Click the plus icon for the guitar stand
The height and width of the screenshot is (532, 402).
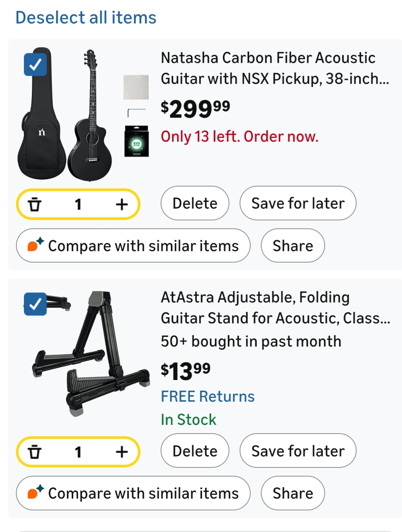(121, 452)
